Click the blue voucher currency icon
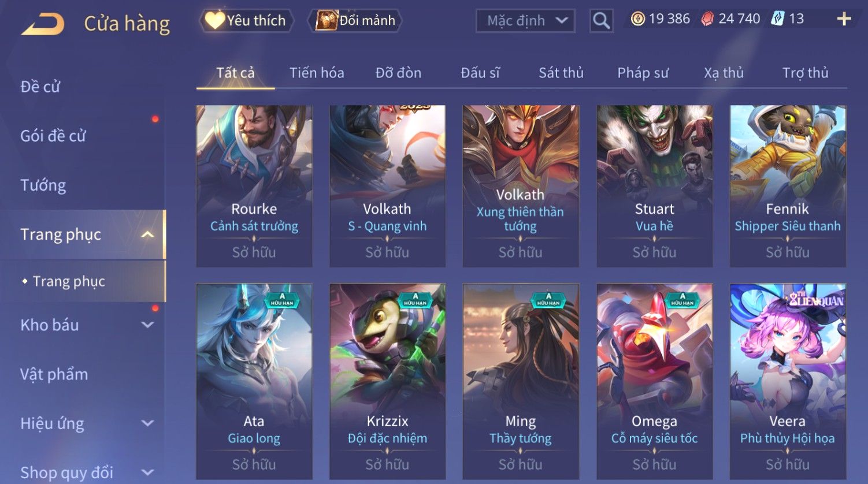The width and height of the screenshot is (868, 484). 777,19
